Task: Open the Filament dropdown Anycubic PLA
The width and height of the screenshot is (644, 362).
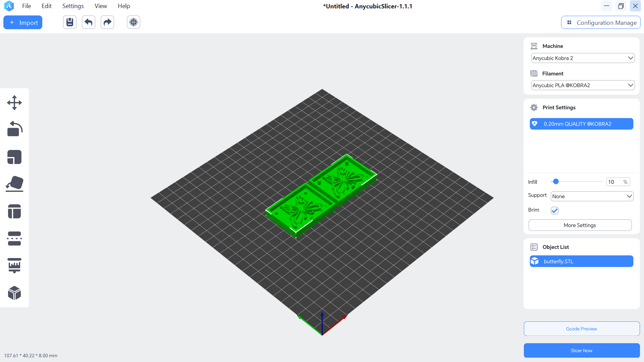Action: tap(583, 85)
